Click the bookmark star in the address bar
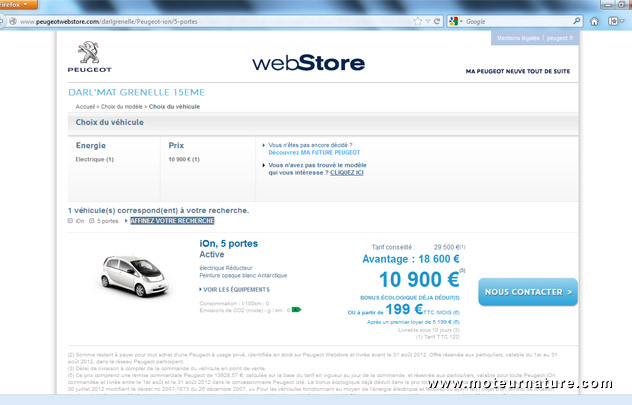Viewport: 632px width, 405px height. [418, 21]
